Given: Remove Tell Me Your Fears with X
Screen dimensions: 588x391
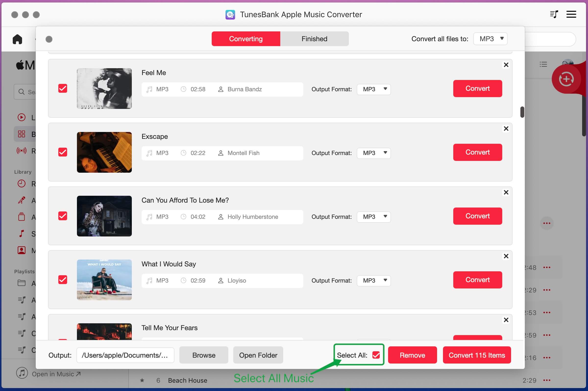Looking at the screenshot, I should (506, 320).
